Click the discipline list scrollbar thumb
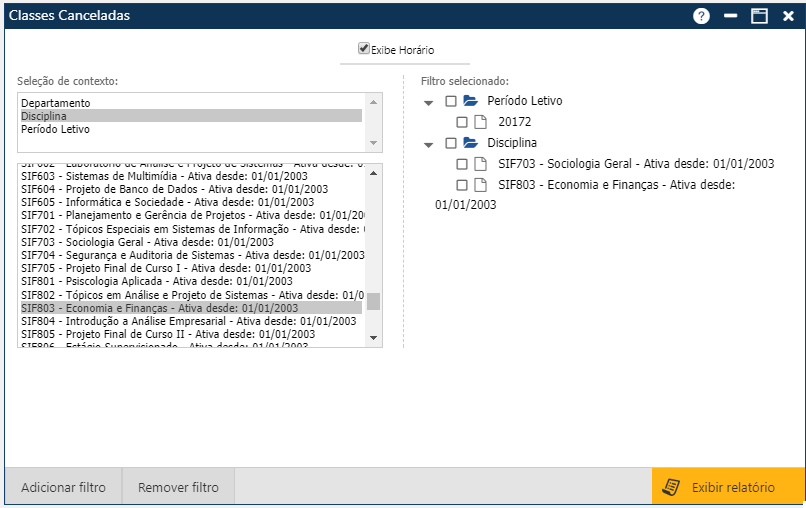806x508 pixels. (374, 301)
